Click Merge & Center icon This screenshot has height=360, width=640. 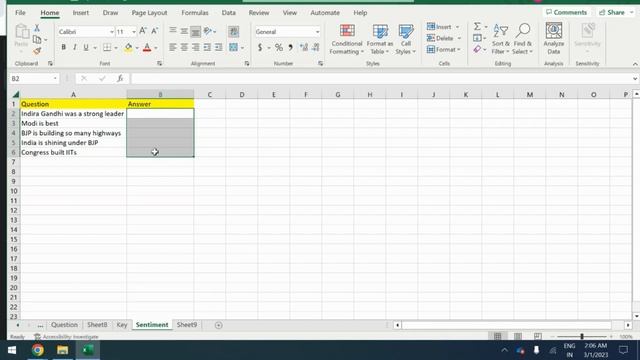click(233, 48)
